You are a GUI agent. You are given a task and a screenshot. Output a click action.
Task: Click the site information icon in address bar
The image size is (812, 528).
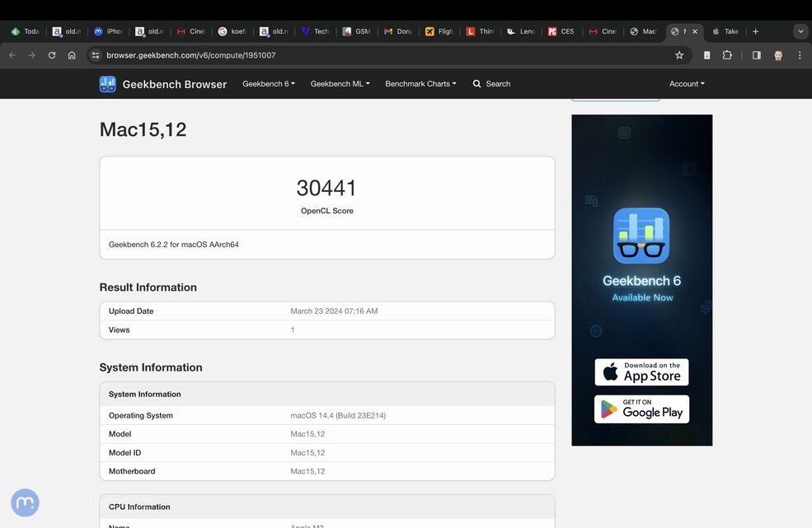(96, 55)
